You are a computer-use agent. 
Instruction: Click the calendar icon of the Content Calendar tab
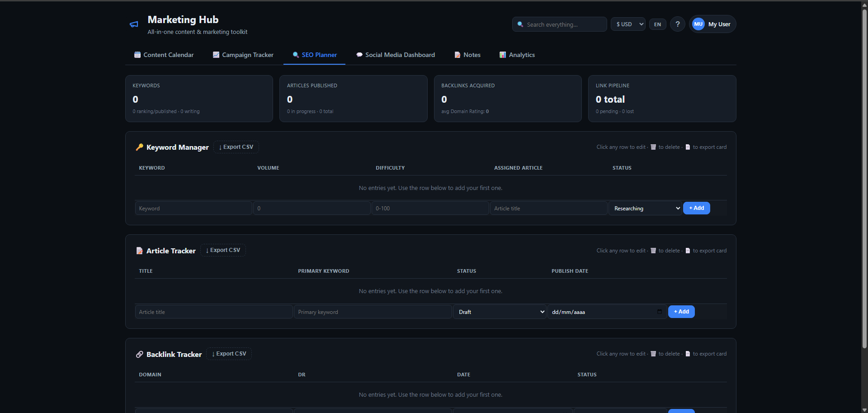click(x=137, y=55)
